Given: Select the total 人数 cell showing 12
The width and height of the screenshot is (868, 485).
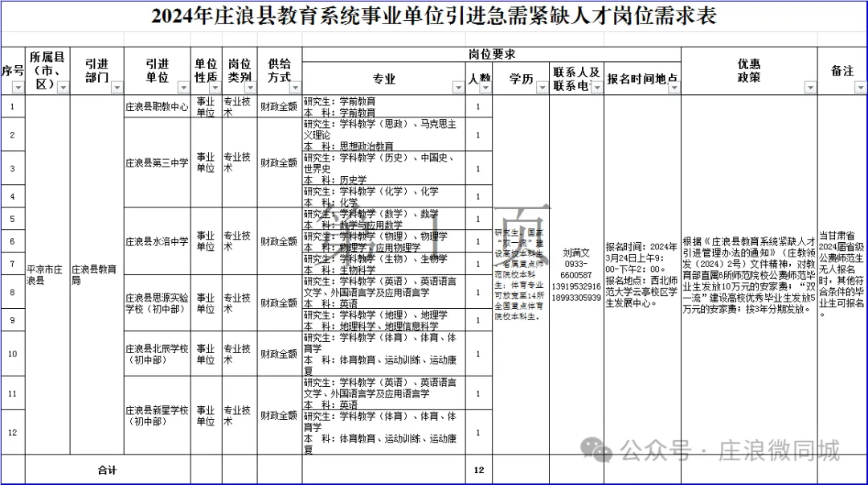Looking at the screenshot, I should click(479, 470).
